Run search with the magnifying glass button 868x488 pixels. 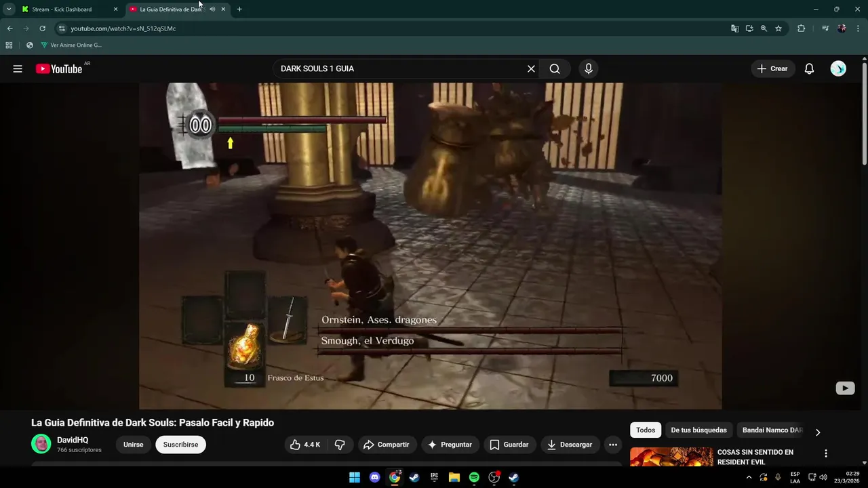pyautogui.click(x=555, y=68)
